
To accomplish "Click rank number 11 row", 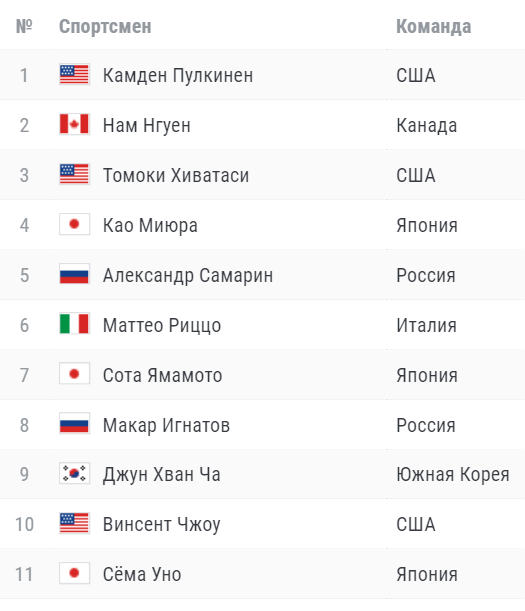I will pos(262,574).
